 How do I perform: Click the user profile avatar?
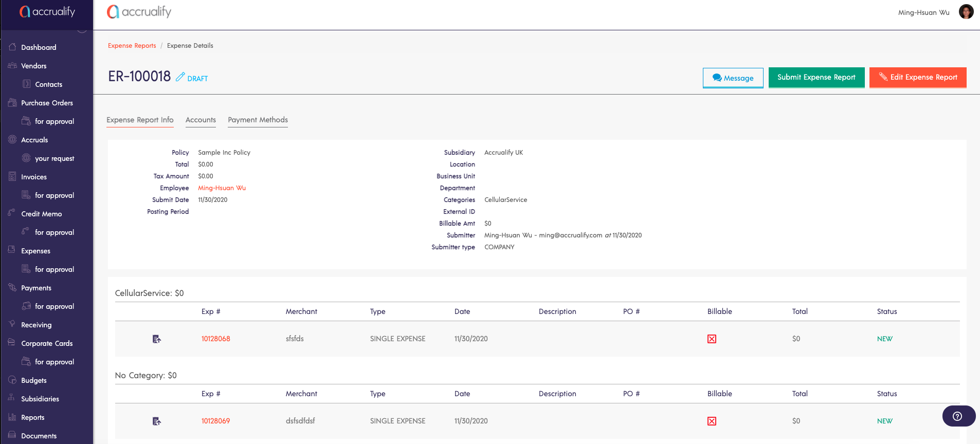pyautogui.click(x=966, y=12)
